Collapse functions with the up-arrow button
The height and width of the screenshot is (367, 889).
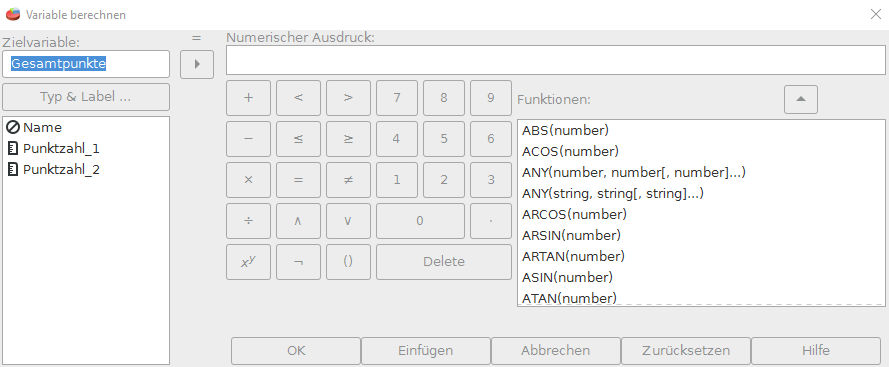tap(801, 99)
